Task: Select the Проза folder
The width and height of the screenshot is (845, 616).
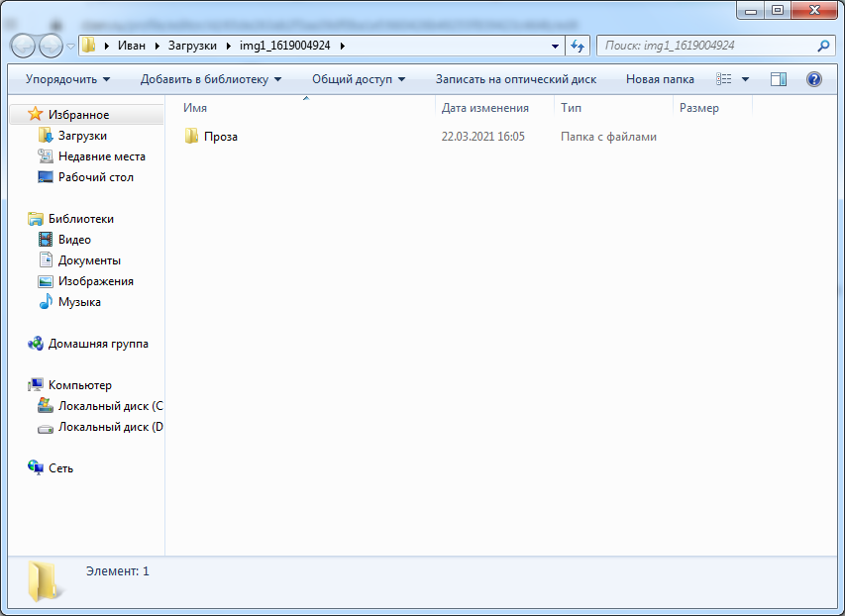Action: click(220, 137)
